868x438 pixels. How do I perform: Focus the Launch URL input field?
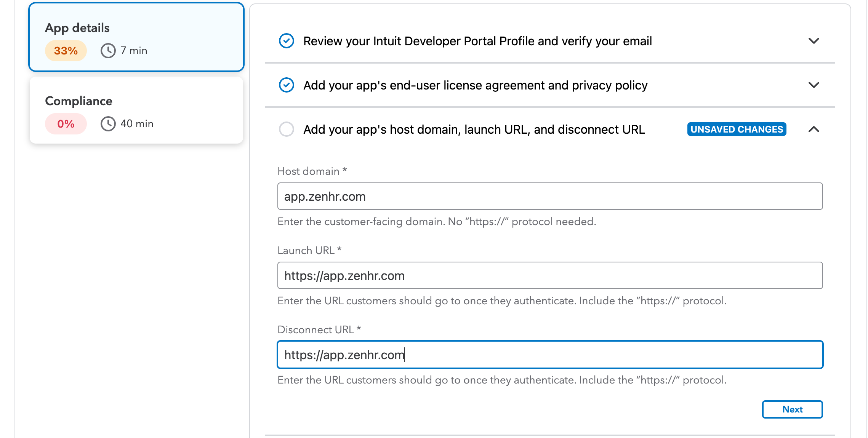(x=549, y=276)
